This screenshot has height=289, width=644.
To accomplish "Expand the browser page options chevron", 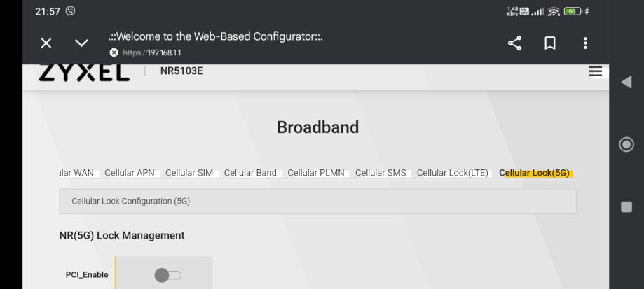I will click(x=81, y=43).
